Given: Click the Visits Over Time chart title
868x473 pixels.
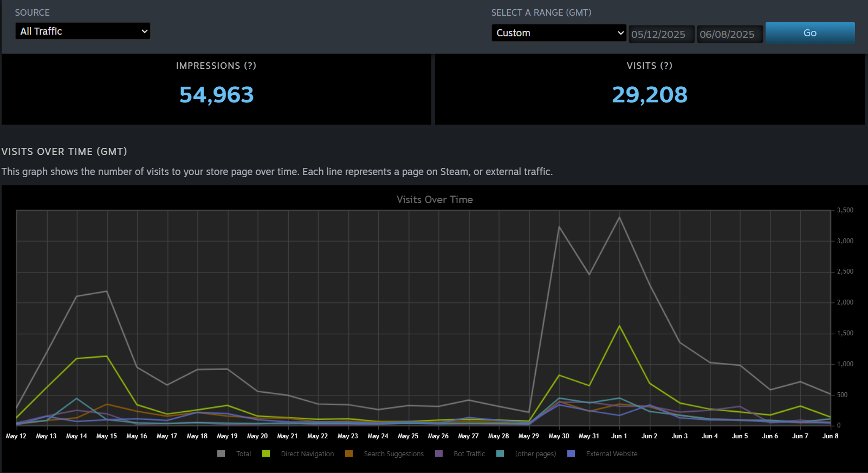Looking at the screenshot, I should tap(435, 199).
